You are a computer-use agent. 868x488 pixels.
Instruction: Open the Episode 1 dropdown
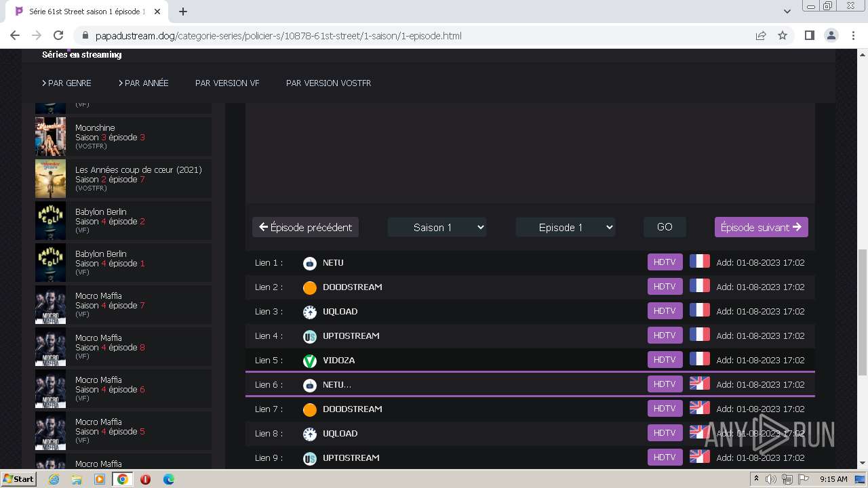click(565, 227)
